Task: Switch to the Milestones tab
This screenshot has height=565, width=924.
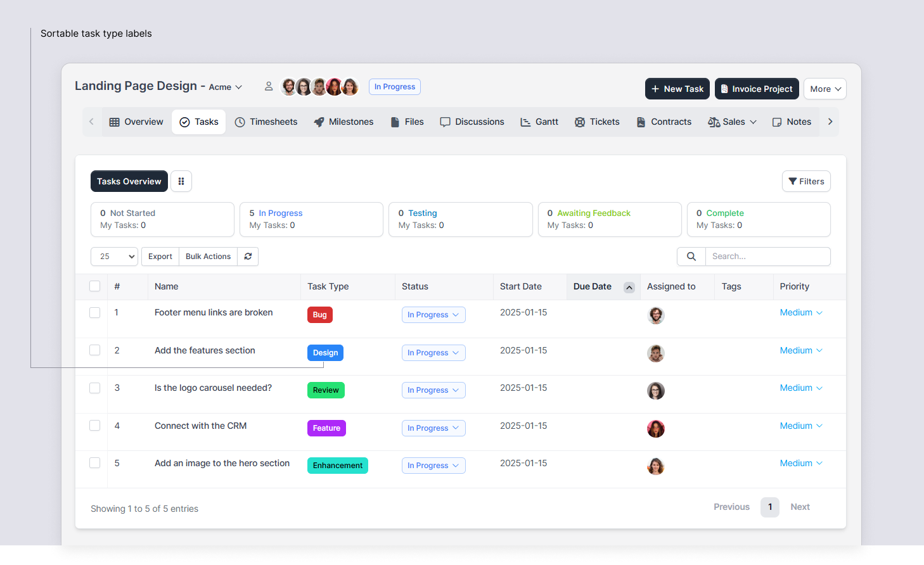Action: tap(343, 122)
